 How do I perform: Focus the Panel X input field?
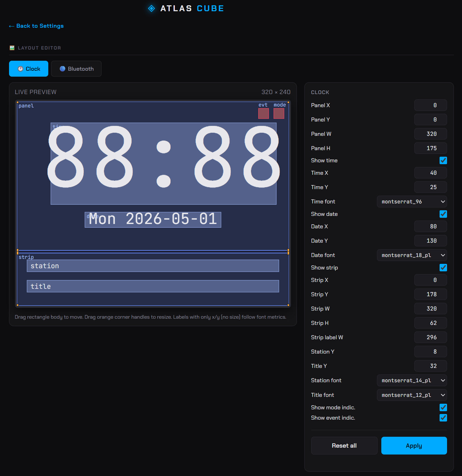coord(431,105)
